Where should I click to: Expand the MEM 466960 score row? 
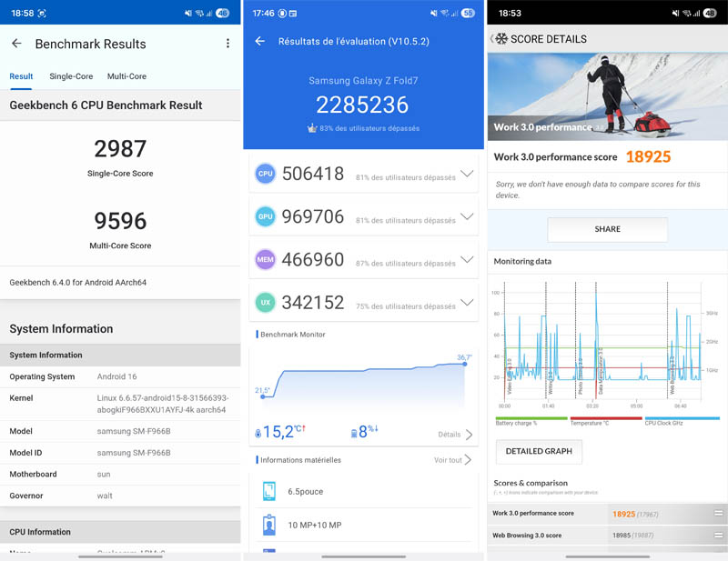coord(467,260)
